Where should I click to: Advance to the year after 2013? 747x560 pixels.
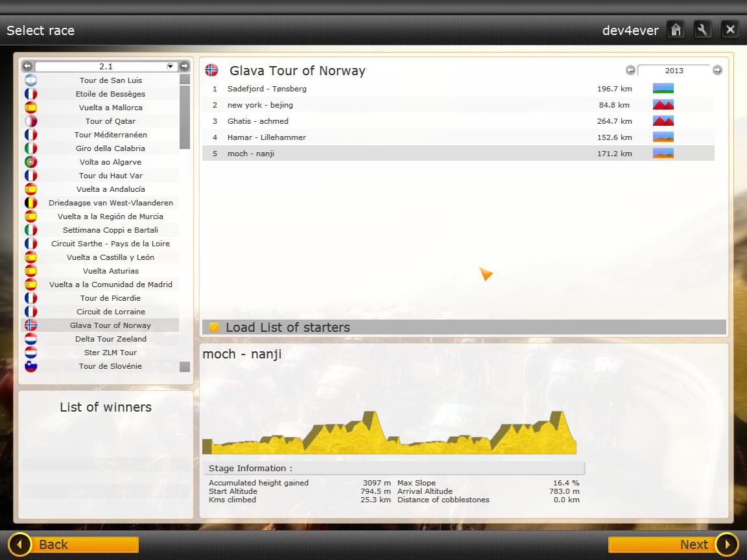pyautogui.click(x=717, y=70)
